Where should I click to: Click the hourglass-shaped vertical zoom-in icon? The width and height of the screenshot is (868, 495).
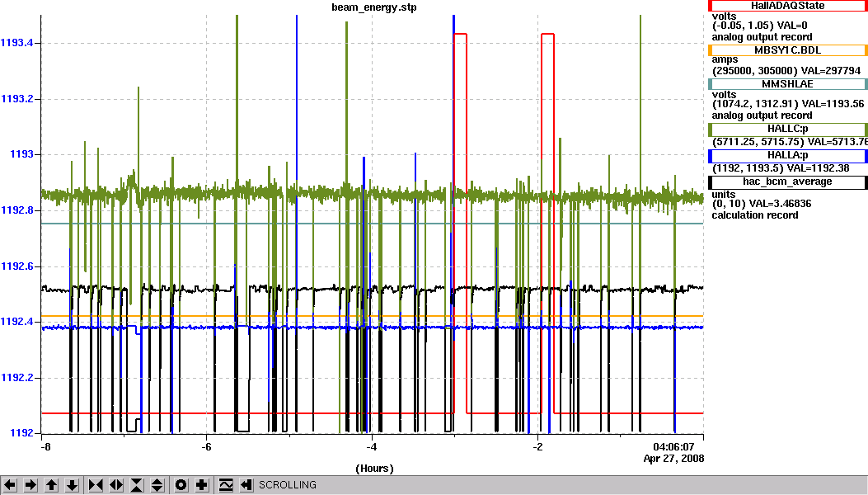tap(137, 485)
